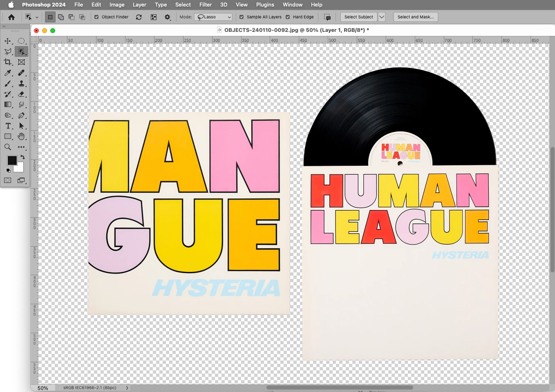Select the Hand tool
Viewport: 555px width, 392px height.
click(21, 136)
